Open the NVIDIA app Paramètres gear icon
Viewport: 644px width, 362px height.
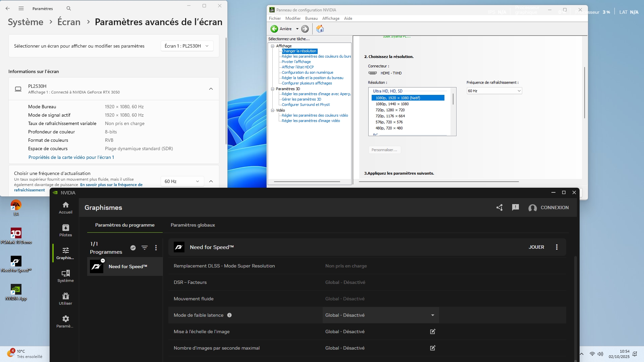pyautogui.click(x=65, y=321)
